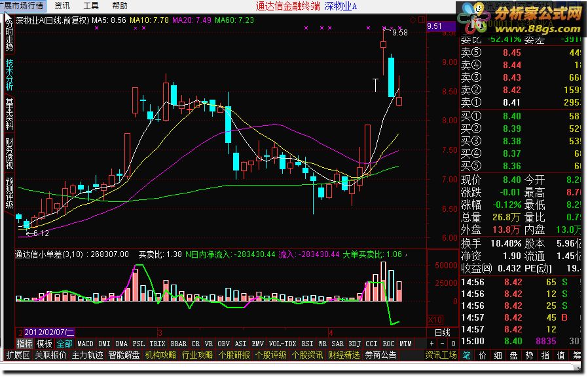Select the 技术分析 side tab

[x=9, y=74]
